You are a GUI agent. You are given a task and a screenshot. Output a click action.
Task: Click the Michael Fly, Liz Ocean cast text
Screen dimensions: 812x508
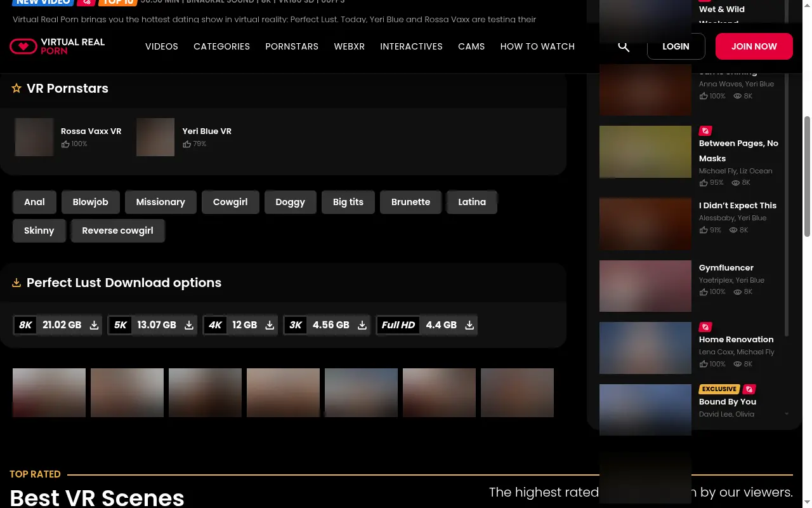pyautogui.click(x=736, y=171)
